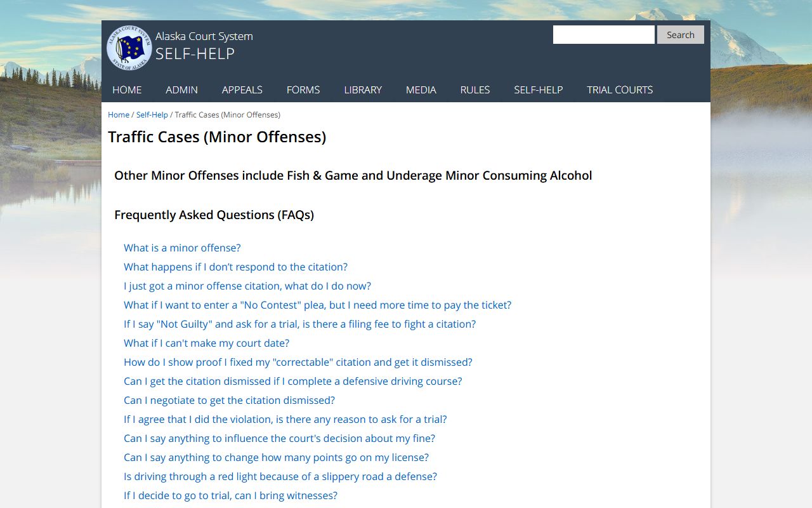Screen dimensions: 812x508
Task: Open 'Can I negotiate to get citation dismissed?'
Action: point(229,400)
